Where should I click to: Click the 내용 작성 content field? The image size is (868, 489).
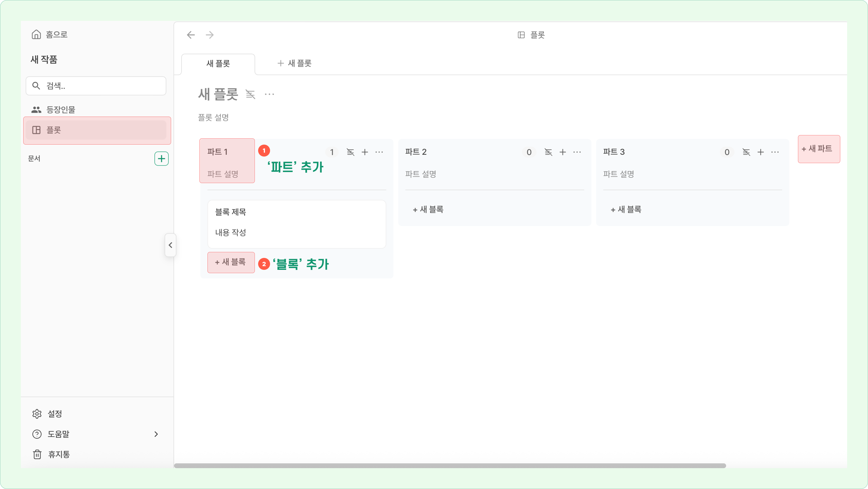(x=231, y=233)
